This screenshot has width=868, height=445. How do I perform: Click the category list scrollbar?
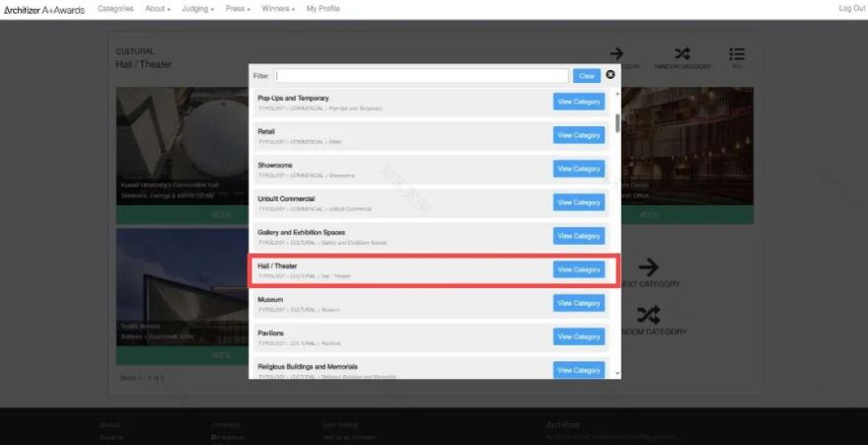[x=618, y=123]
